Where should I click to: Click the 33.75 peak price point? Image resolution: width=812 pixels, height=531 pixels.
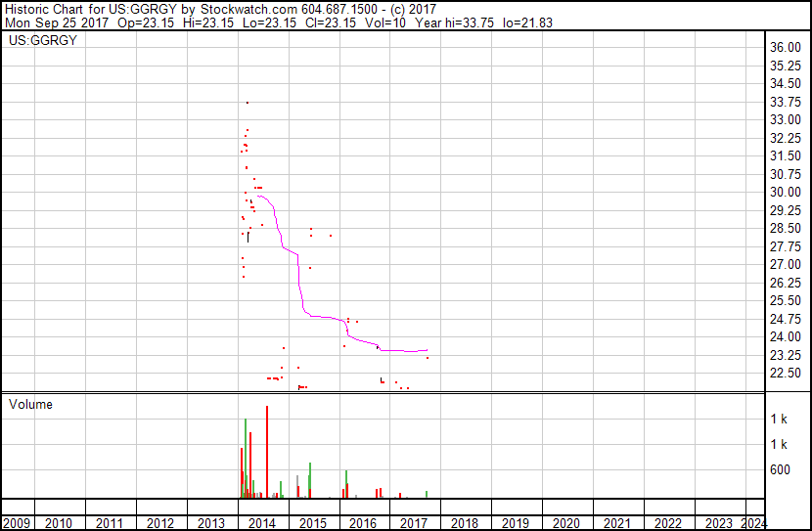coord(248,103)
